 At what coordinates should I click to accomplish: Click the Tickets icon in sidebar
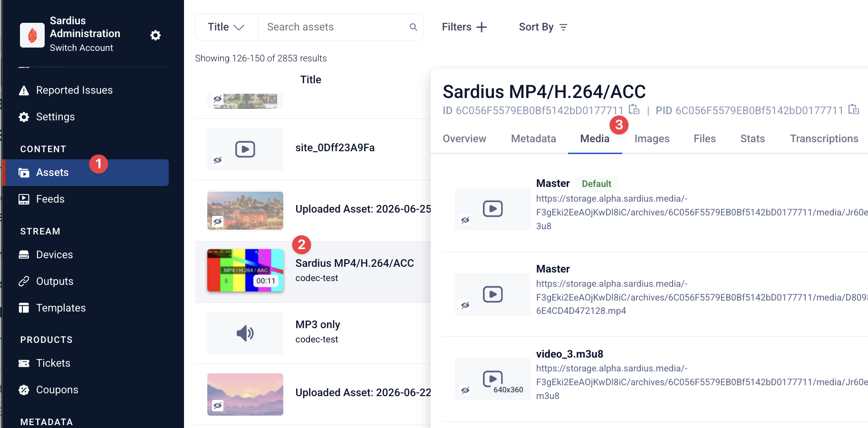coord(24,363)
